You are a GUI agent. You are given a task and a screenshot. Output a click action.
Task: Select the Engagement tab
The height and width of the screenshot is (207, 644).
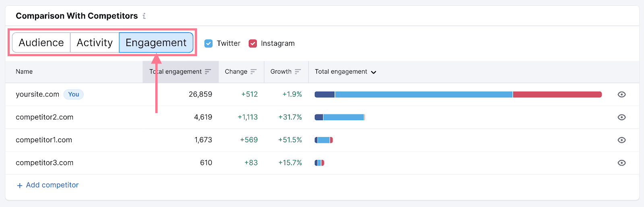point(156,43)
